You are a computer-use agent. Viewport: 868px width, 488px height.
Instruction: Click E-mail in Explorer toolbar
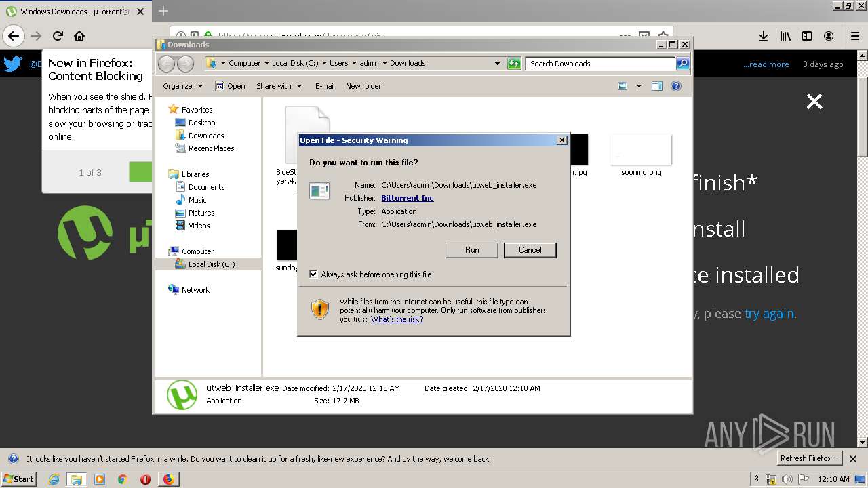pos(325,86)
